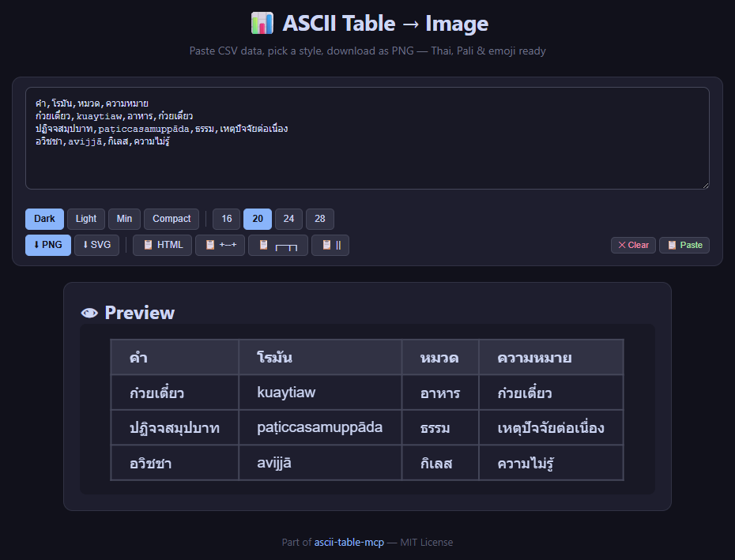Click the Preview heading
Image resolution: width=735 pixels, height=560 pixels.
click(x=140, y=313)
